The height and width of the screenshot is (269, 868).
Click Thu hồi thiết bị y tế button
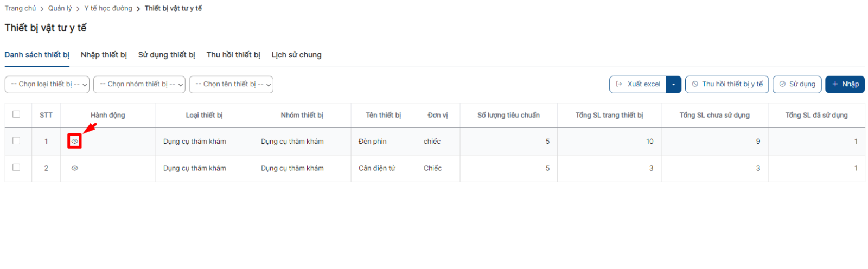tap(727, 84)
